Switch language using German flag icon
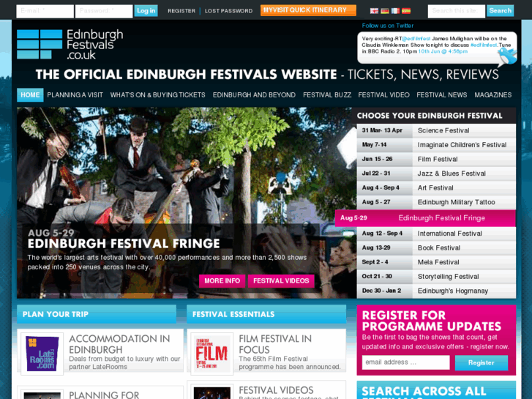532x399 pixels. (x=385, y=11)
